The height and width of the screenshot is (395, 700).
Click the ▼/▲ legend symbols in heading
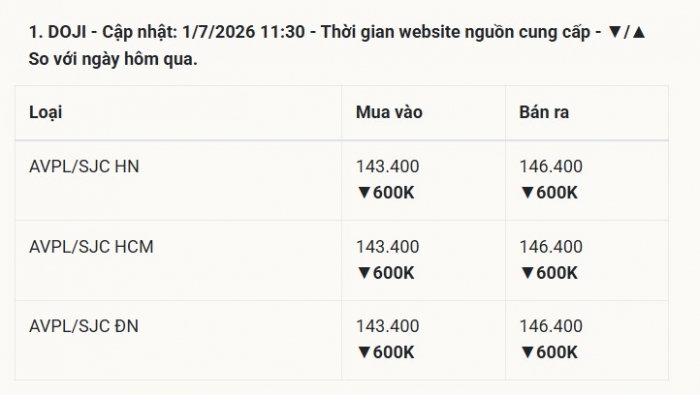pyautogui.click(x=627, y=32)
